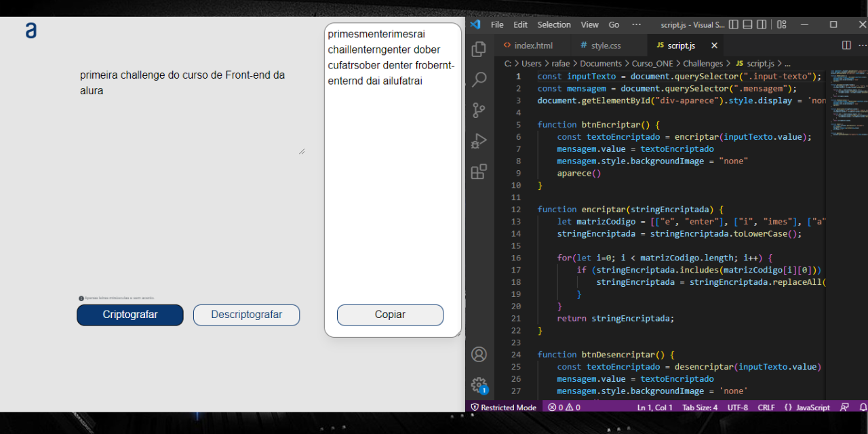868x434 pixels.
Task: Click the Criptografar button
Action: click(x=130, y=315)
